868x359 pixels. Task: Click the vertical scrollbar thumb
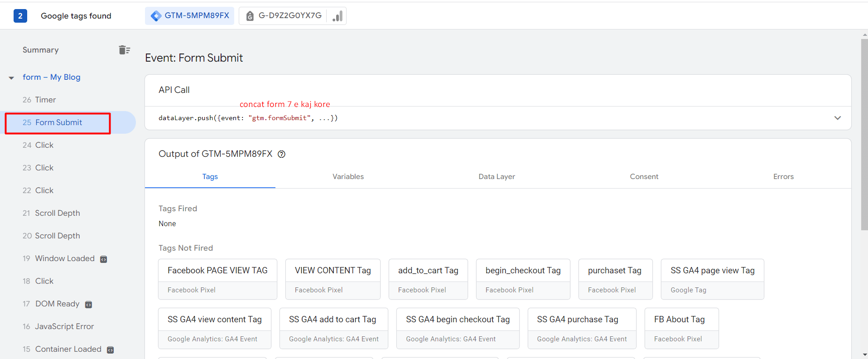[864, 135]
